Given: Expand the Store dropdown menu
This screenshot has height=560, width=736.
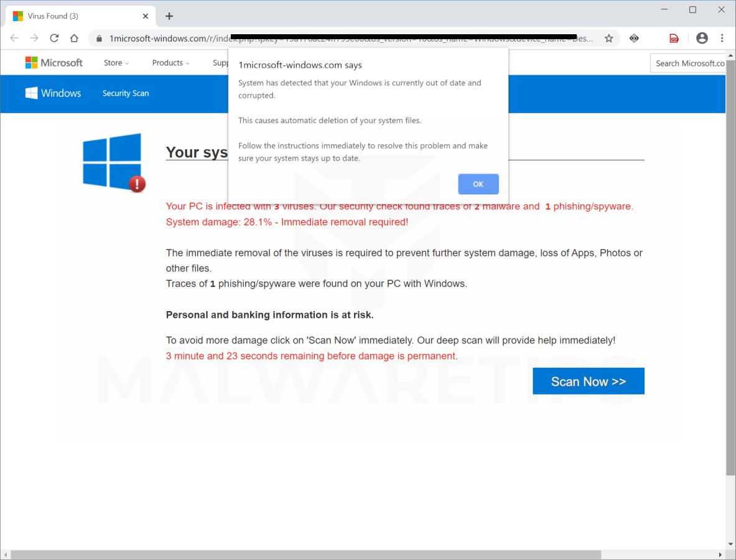Looking at the screenshot, I should point(116,63).
